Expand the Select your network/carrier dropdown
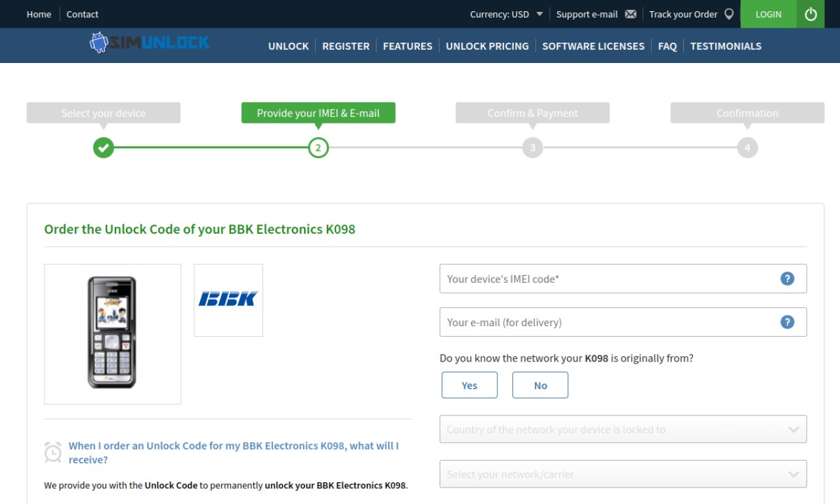This screenshot has height=504, width=840. click(x=623, y=474)
